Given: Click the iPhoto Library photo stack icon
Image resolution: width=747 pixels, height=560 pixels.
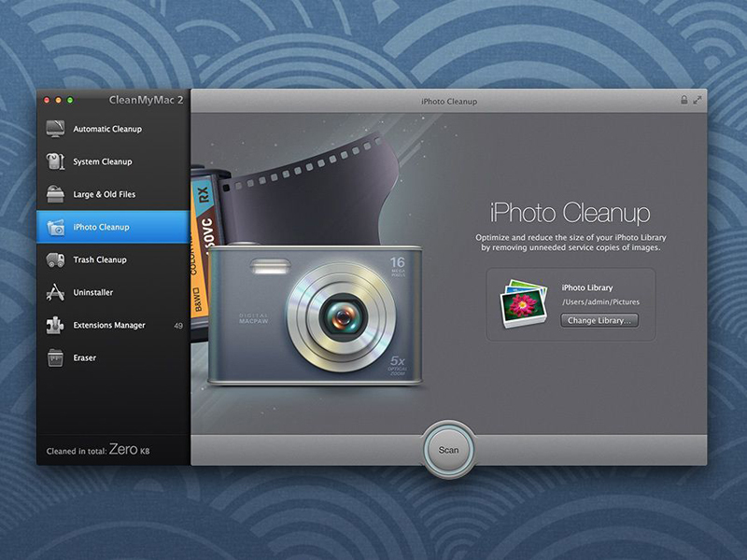Looking at the screenshot, I should (x=523, y=303).
